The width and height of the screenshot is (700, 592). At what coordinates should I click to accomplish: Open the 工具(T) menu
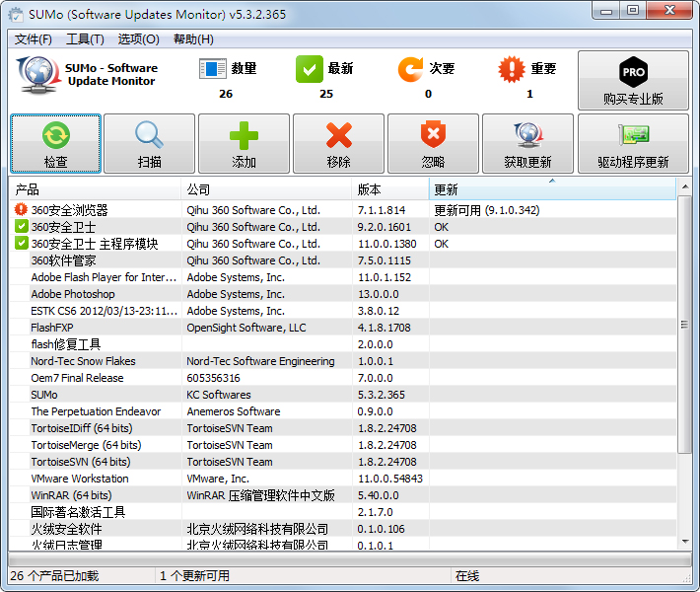pos(85,39)
